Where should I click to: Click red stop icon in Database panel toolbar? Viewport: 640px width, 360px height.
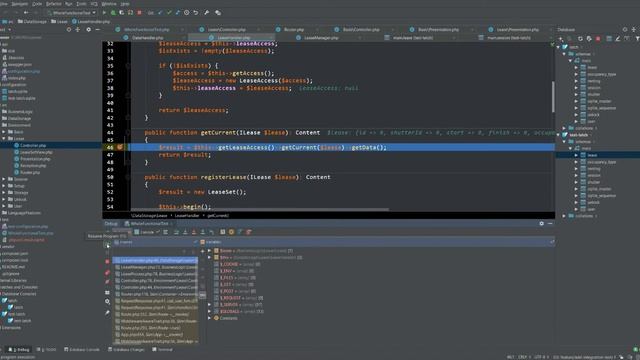(x=598, y=39)
